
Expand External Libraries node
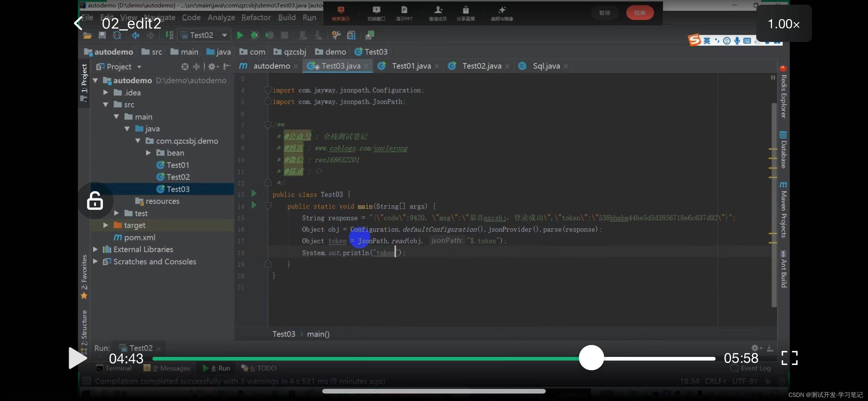click(95, 249)
